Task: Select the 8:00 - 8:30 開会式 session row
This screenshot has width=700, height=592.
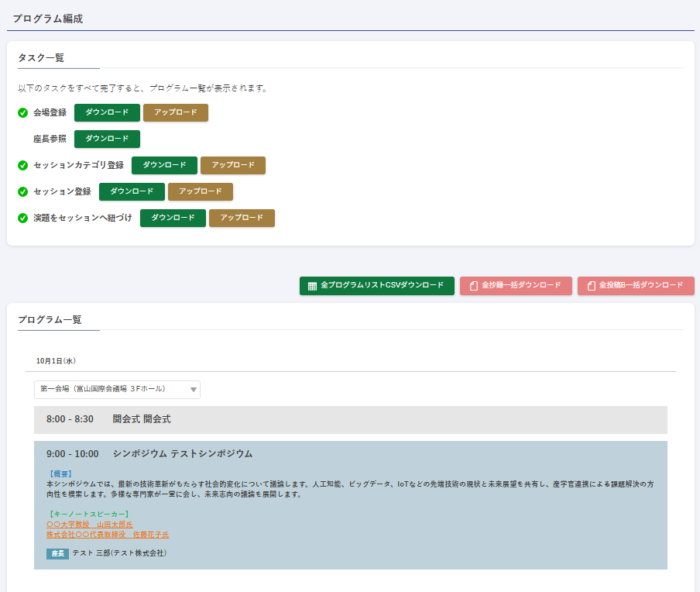Action: 350,419
